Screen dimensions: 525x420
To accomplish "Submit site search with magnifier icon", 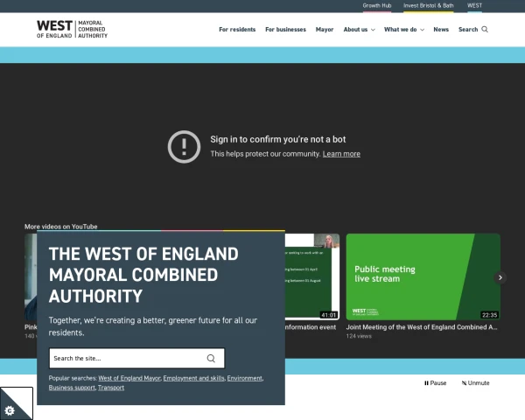I will [211, 359].
